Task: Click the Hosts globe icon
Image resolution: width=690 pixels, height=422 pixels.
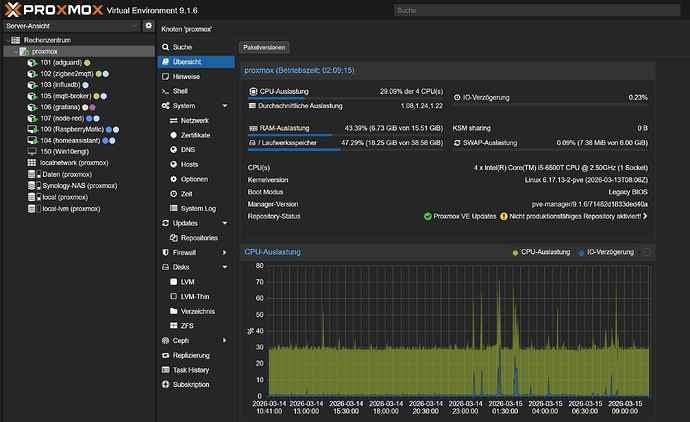Action: click(173, 164)
